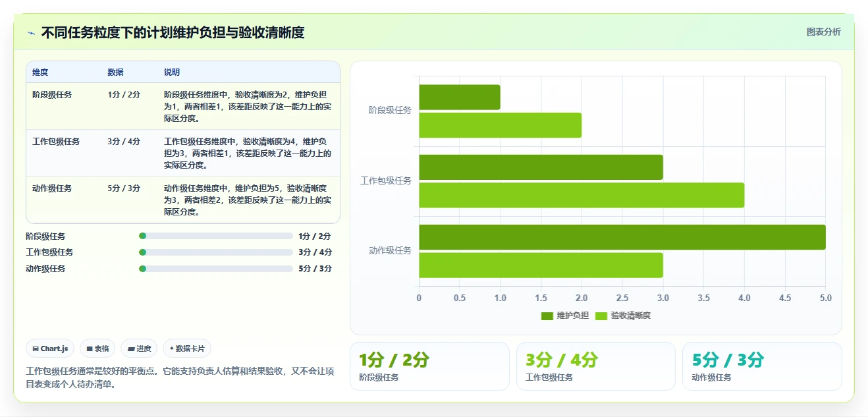Select the 表格 tag chip

pos(97,348)
